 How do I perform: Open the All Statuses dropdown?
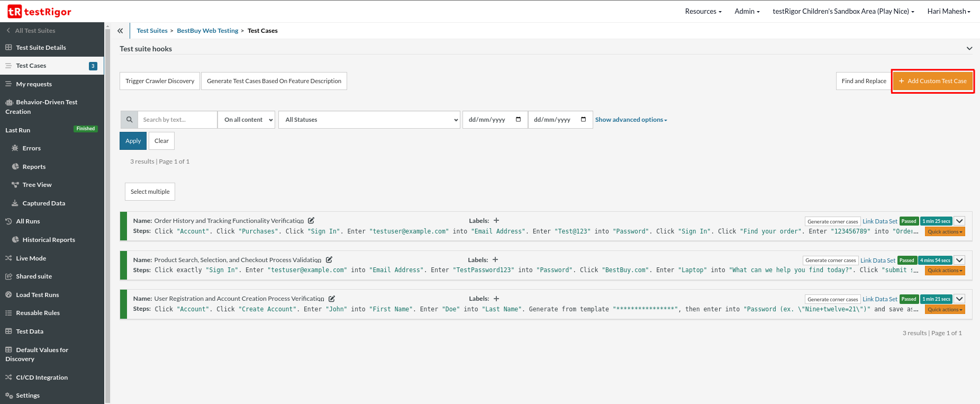coord(369,120)
